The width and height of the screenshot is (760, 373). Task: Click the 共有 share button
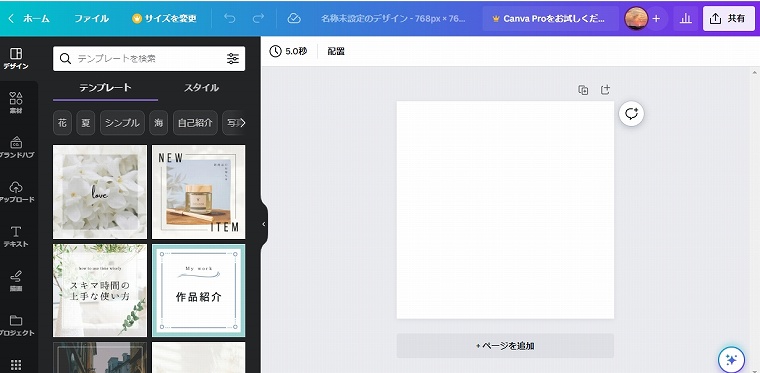pyautogui.click(x=728, y=18)
